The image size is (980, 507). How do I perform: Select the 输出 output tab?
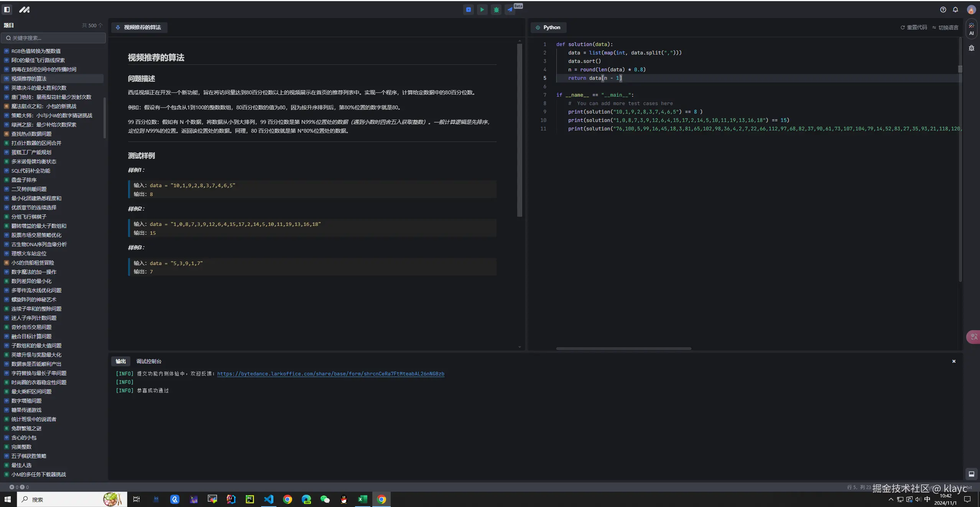pyautogui.click(x=120, y=361)
